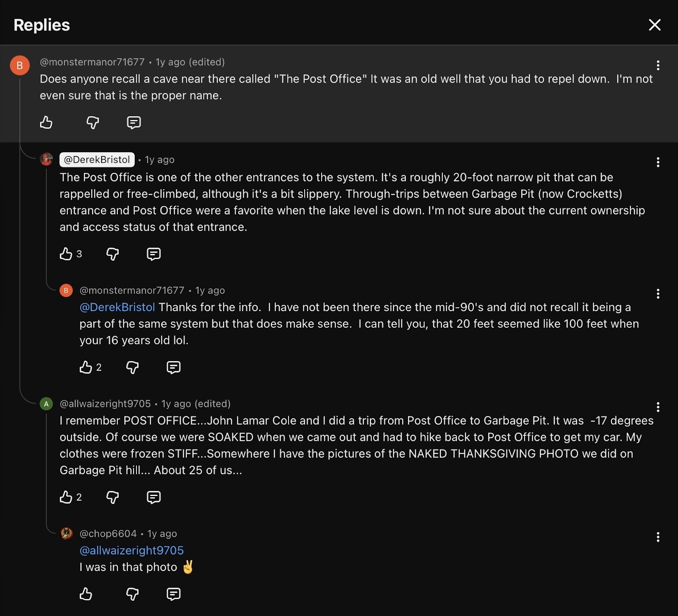Like DerekBristol's reply about the 20-foot pit
The image size is (678, 616).
tap(66, 254)
